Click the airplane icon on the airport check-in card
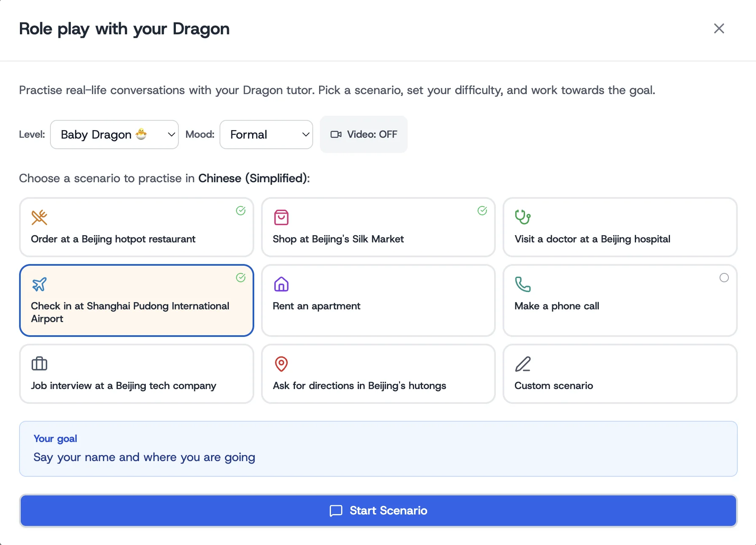 pyautogui.click(x=39, y=284)
